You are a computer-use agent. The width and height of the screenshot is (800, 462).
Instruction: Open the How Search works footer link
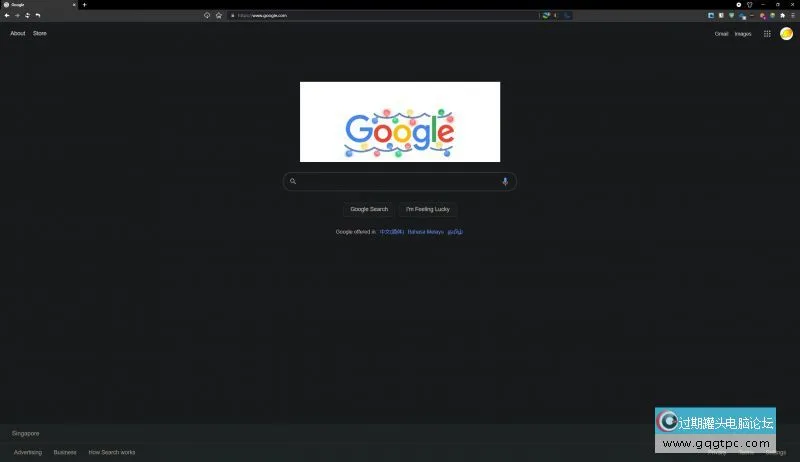pos(112,452)
